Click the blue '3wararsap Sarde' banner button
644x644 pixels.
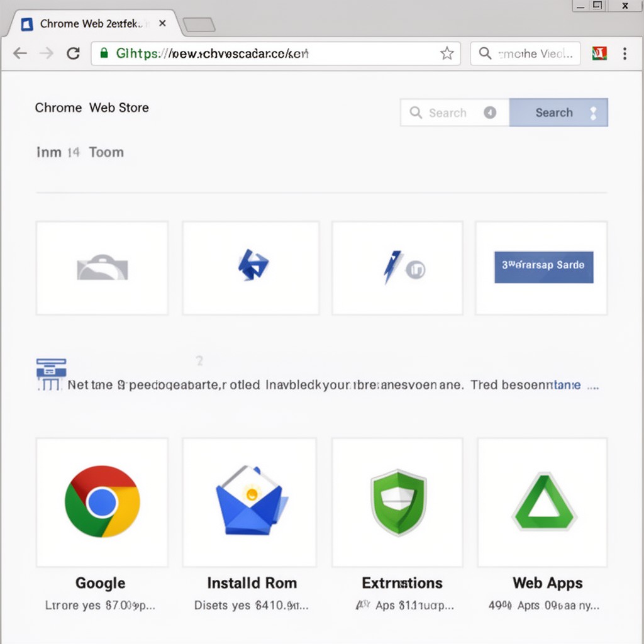544,267
